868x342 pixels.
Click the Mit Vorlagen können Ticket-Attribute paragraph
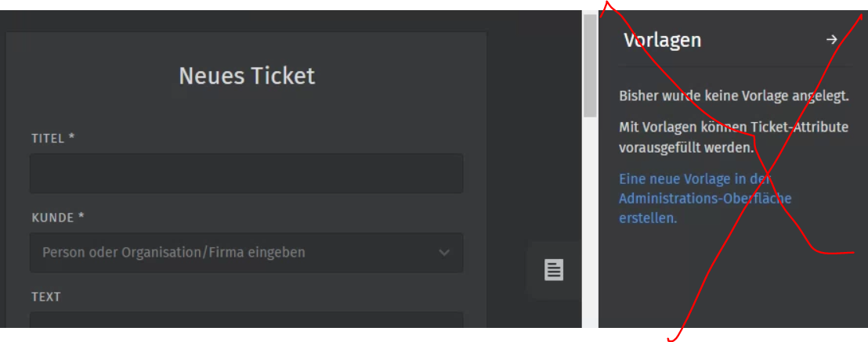(x=734, y=138)
